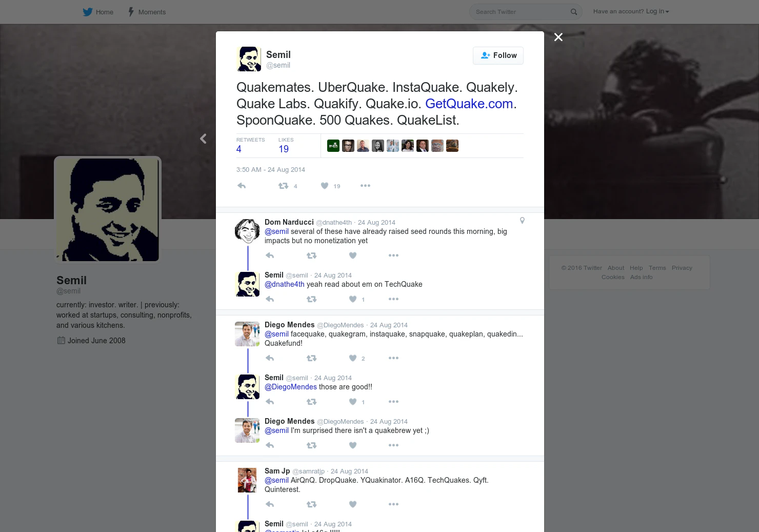This screenshot has width=759, height=532.
Task: Open the Ads info footer link
Action: tap(642, 277)
